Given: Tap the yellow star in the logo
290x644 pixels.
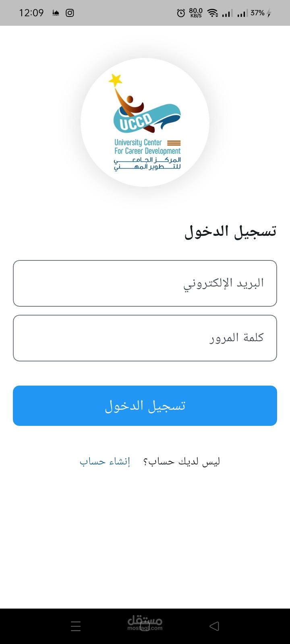Looking at the screenshot, I should [116, 80].
